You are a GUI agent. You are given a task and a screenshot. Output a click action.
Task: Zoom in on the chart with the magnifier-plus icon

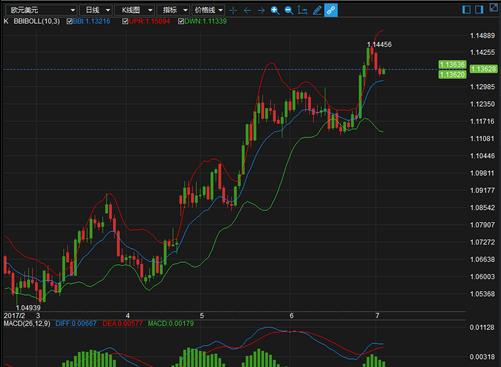[x=275, y=11]
